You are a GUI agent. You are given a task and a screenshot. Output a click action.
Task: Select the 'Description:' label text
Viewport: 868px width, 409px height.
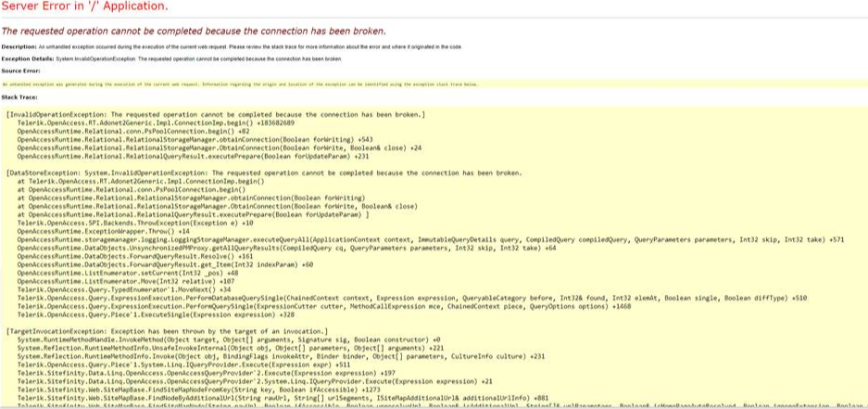point(19,46)
